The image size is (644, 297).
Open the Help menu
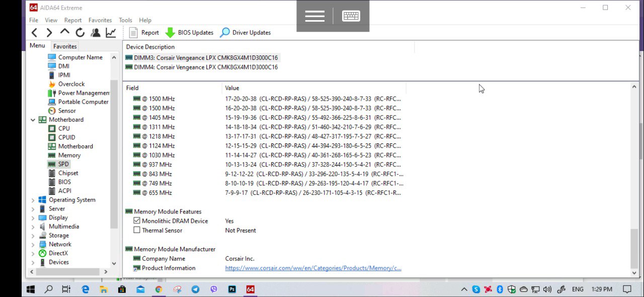145,20
